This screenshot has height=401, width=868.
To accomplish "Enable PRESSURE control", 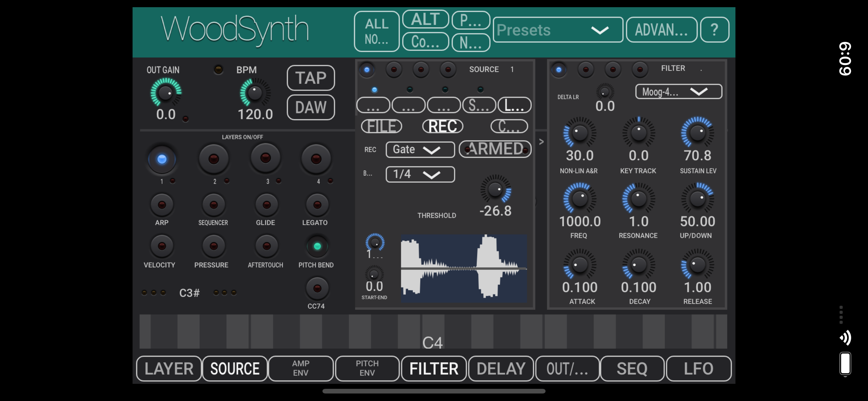I will [214, 246].
